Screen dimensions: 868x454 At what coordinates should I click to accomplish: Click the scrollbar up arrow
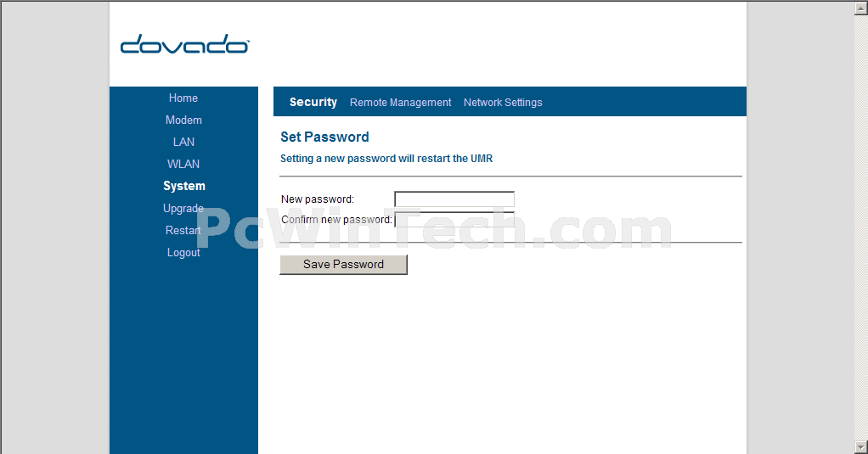point(861,8)
